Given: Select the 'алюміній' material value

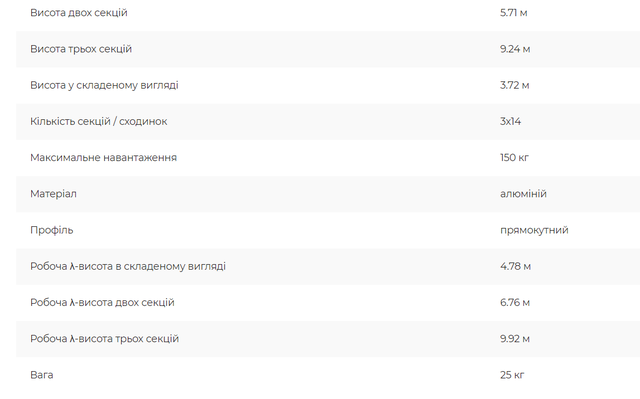Looking at the screenshot, I should [x=523, y=194].
